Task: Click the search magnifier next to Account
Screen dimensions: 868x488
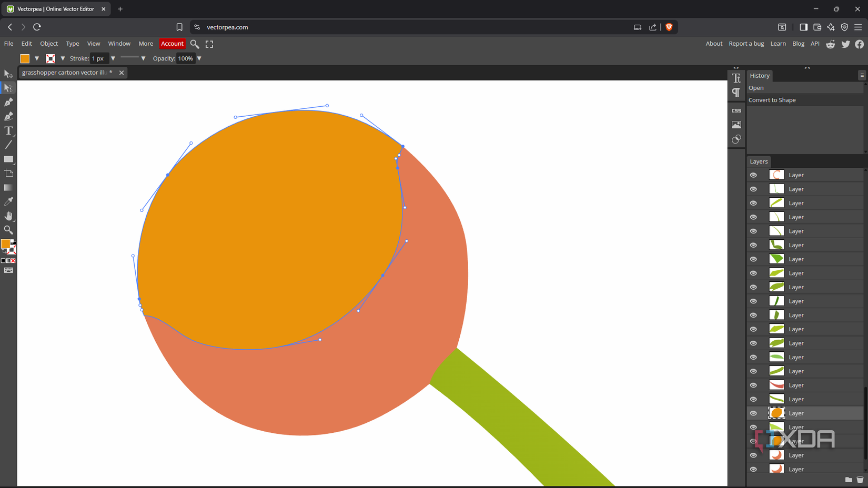Action: tap(195, 44)
